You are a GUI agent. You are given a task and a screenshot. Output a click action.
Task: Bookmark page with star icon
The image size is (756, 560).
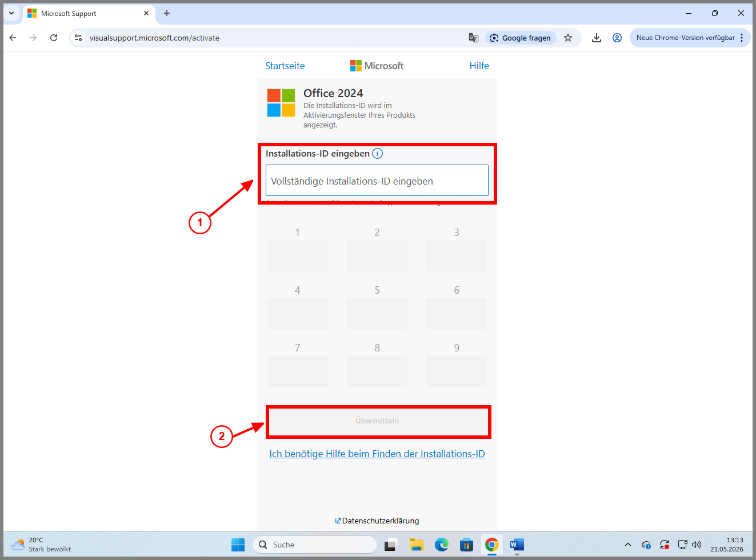pyautogui.click(x=568, y=38)
